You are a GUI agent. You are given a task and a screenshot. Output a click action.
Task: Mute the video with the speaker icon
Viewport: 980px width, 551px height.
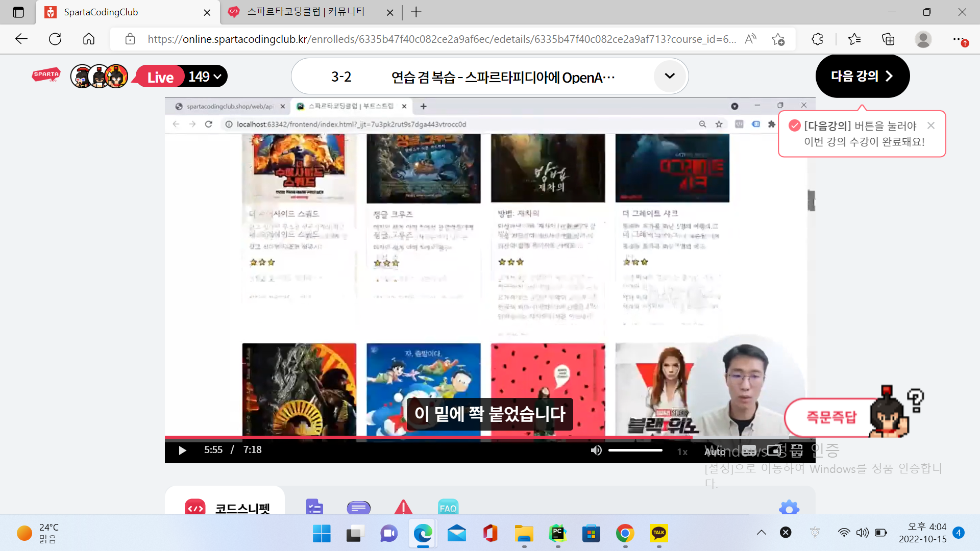coord(596,450)
